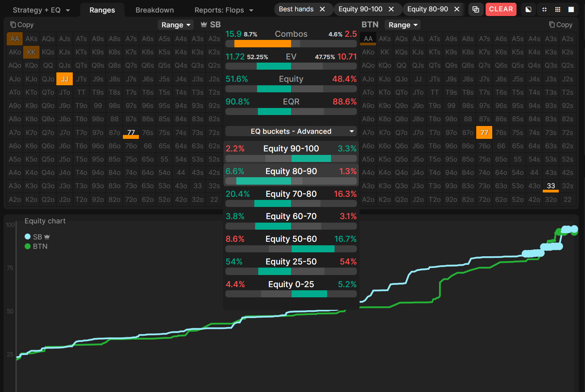Open the BTN Range dropdown
Screen dimensions: 585x392
[x=403, y=25]
